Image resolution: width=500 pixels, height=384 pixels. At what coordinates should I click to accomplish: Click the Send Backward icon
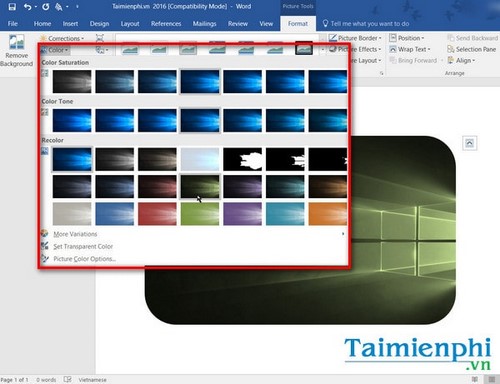(451, 38)
